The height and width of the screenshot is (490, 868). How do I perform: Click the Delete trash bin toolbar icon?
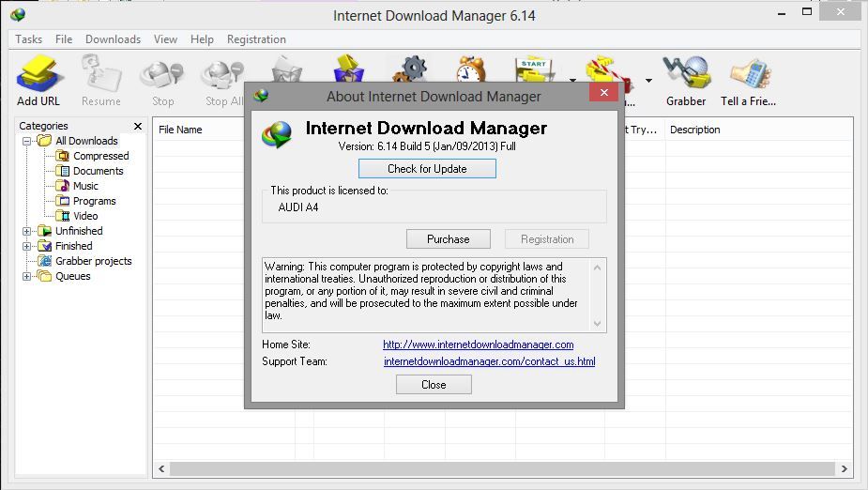[x=286, y=69]
